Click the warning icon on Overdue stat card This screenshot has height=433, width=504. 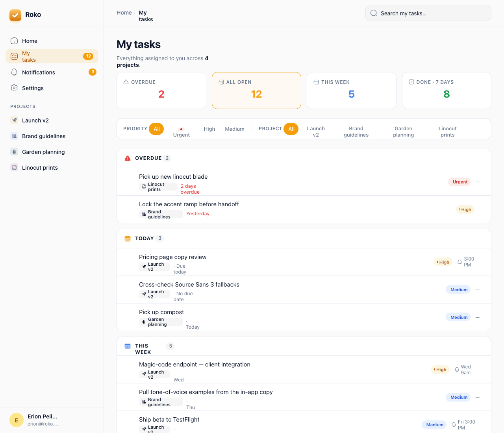(x=126, y=82)
